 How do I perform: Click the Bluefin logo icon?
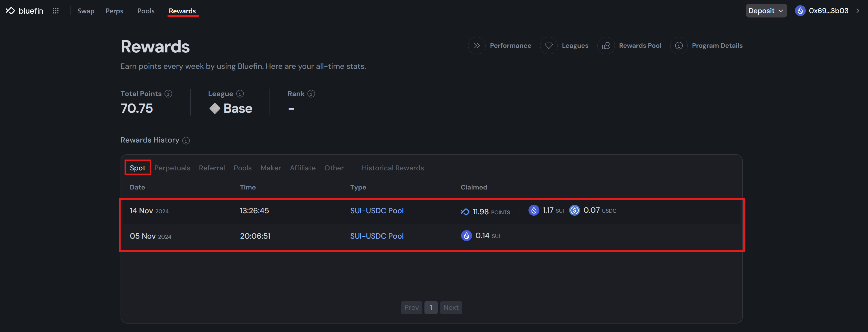tap(10, 11)
